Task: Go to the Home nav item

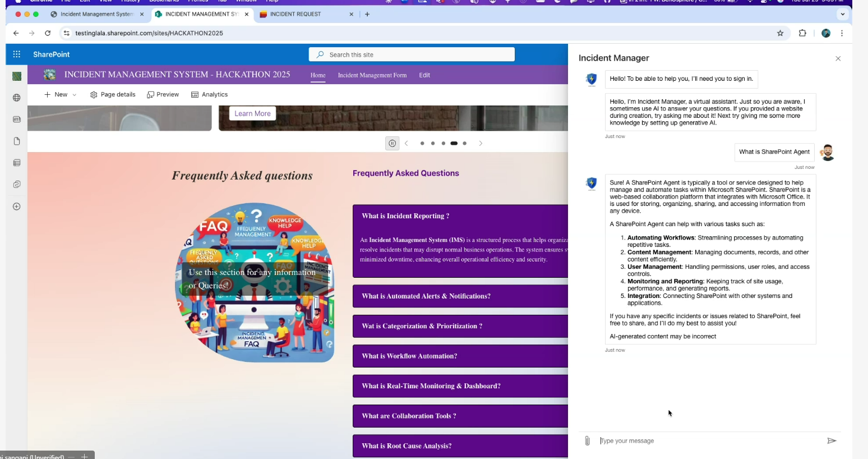Action: [x=318, y=75]
